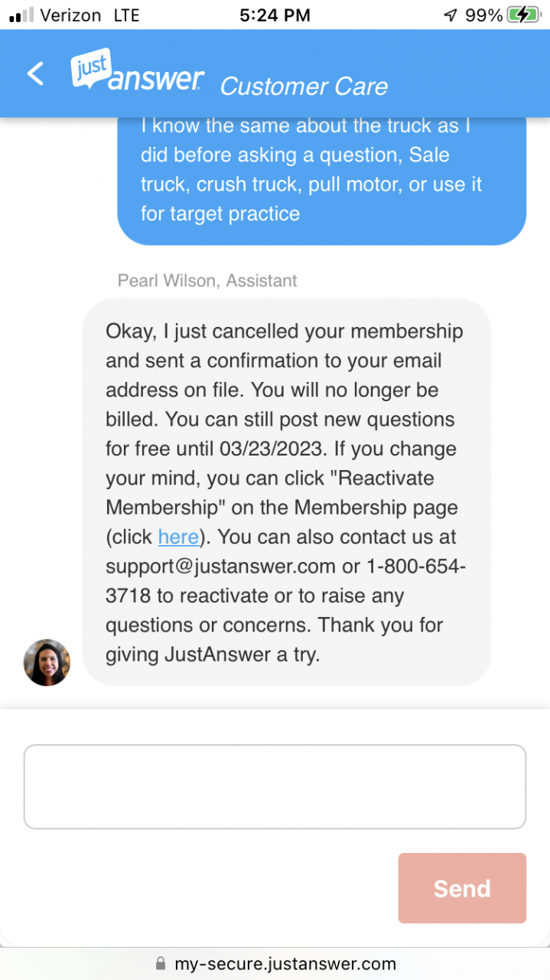Tap the 5:24 PM status bar clock

275,15
